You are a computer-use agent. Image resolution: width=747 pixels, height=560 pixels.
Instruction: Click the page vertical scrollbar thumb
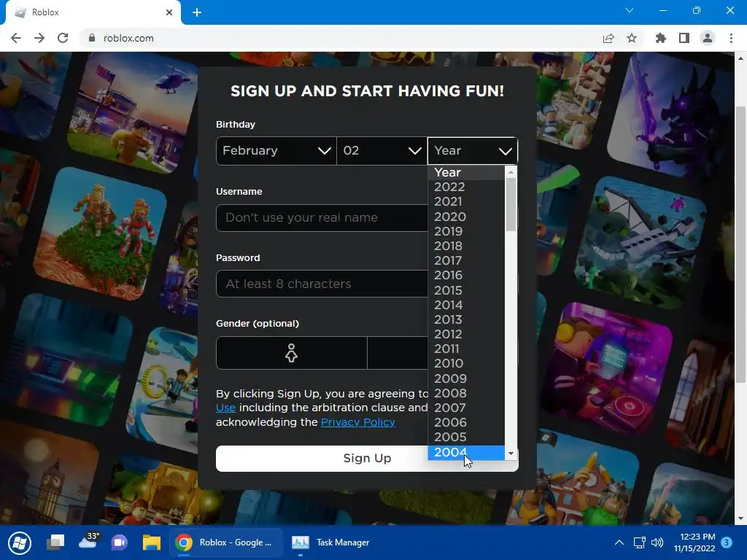(740, 244)
